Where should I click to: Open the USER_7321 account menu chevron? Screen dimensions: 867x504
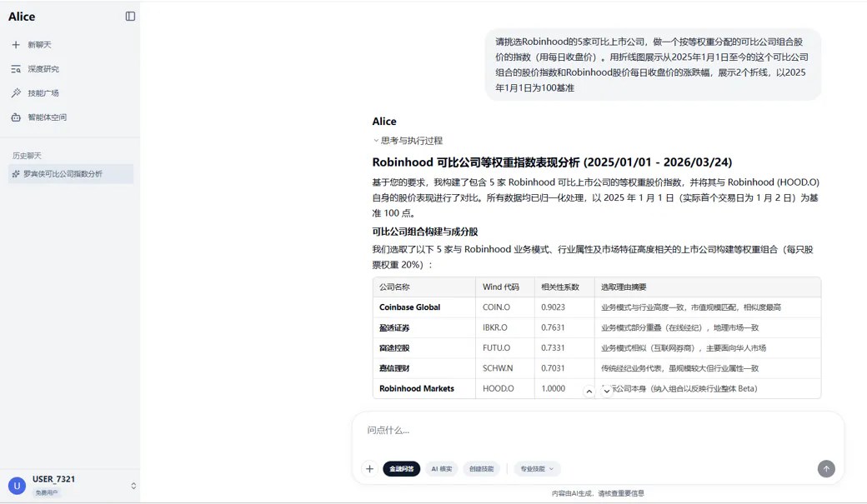133,486
